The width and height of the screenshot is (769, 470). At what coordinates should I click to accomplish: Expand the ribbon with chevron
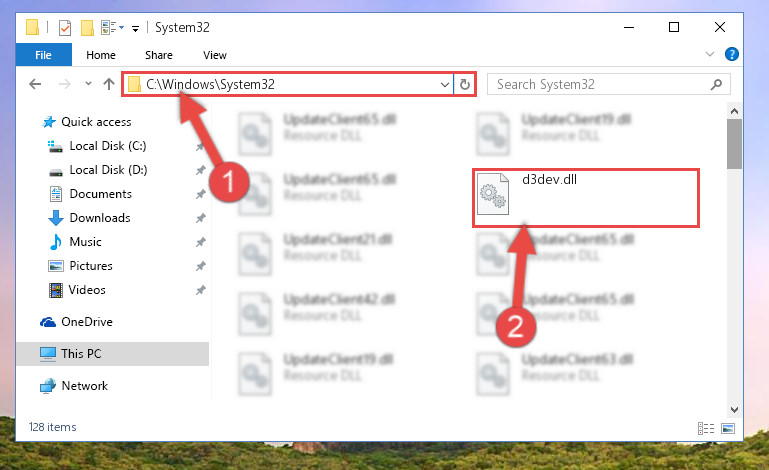click(x=710, y=54)
